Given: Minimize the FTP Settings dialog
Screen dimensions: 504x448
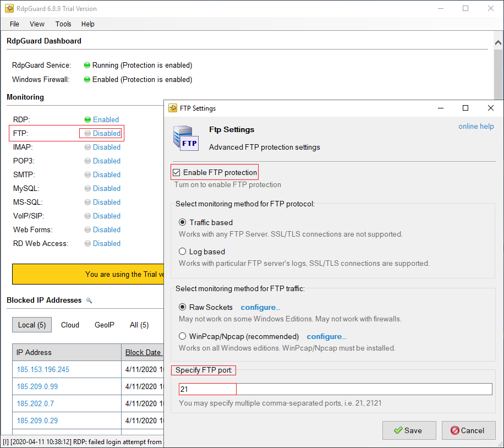Looking at the screenshot, I should 441,108.
